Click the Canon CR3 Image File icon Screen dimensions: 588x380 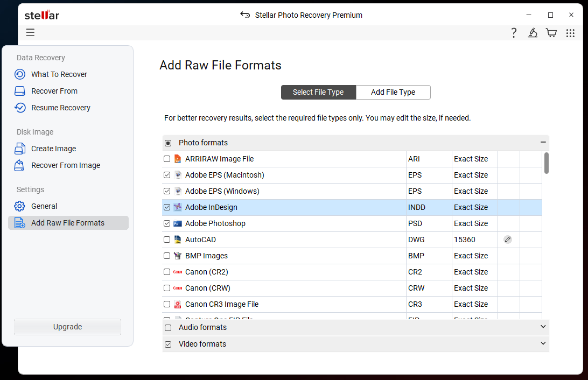(x=178, y=304)
